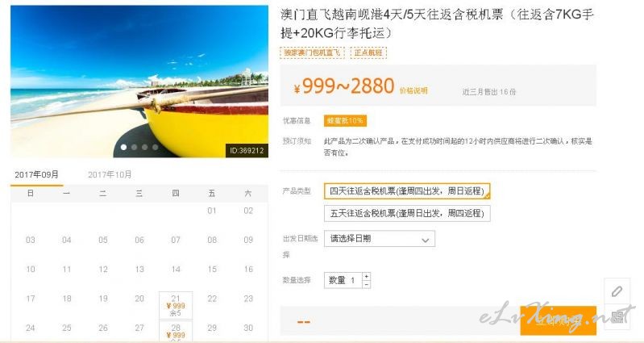Select the fourth carousel dot indicator

pos(155,147)
